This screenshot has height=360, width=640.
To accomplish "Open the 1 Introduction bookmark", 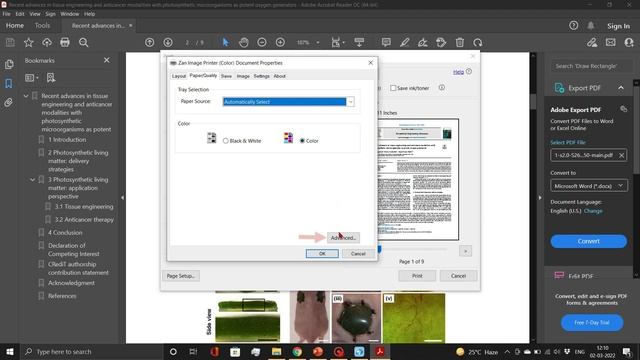I will pyautogui.click(x=67, y=140).
